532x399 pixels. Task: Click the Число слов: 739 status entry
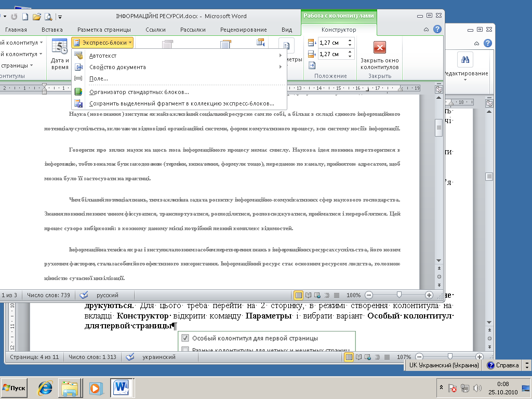click(48, 295)
